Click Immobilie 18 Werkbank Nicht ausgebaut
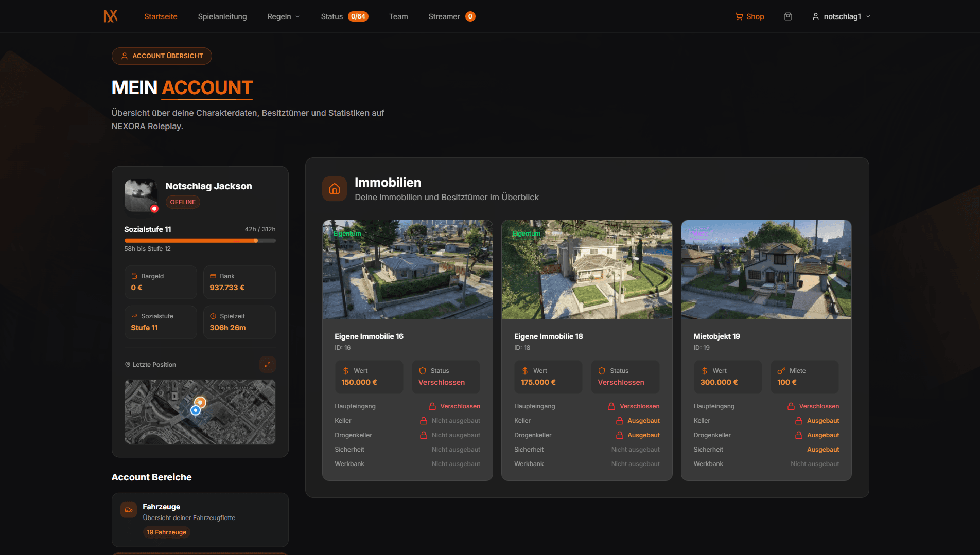Screen dimensions: 980x555 pos(635,464)
